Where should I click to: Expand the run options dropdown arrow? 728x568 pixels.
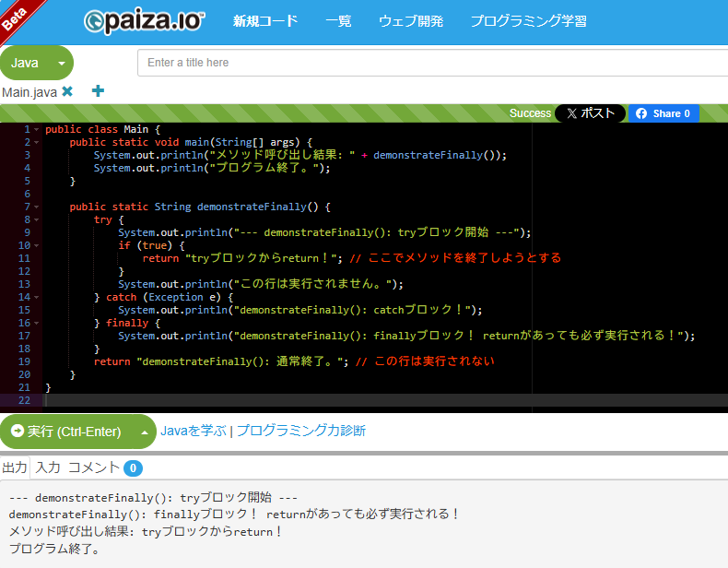[143, 432]
